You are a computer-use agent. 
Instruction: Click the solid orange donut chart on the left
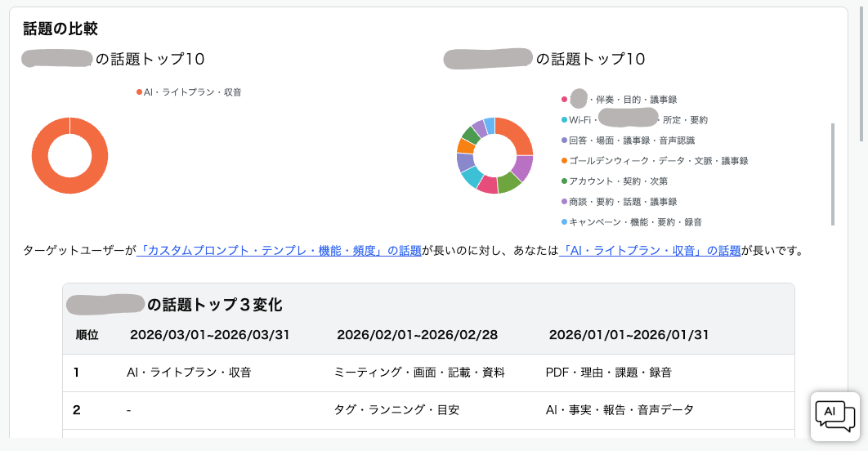[69, 155]
